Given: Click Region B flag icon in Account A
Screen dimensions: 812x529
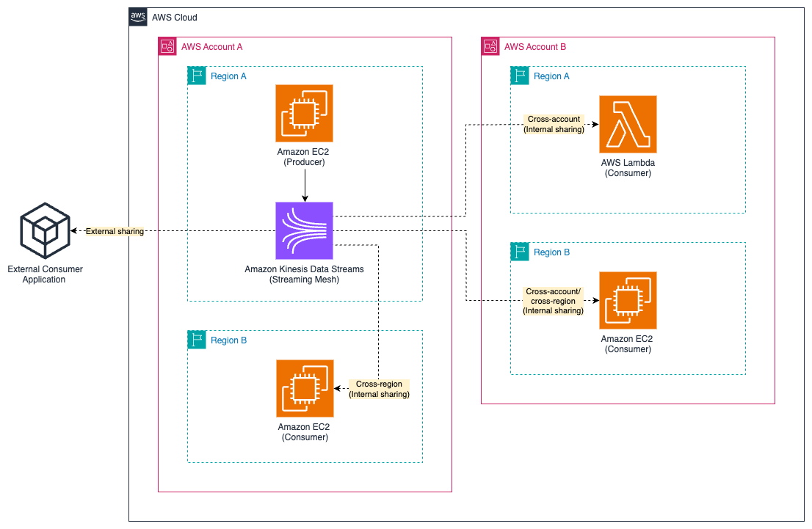Looking at the screenshot, I should pyautogui.click(x=197, y=340).
